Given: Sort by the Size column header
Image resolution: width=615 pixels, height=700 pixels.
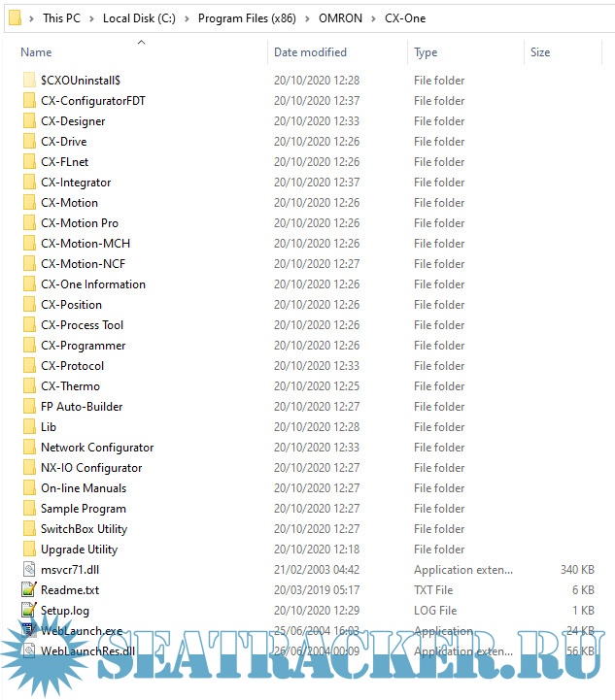Looking at the screenshot, I should click(x=540, y=52).
